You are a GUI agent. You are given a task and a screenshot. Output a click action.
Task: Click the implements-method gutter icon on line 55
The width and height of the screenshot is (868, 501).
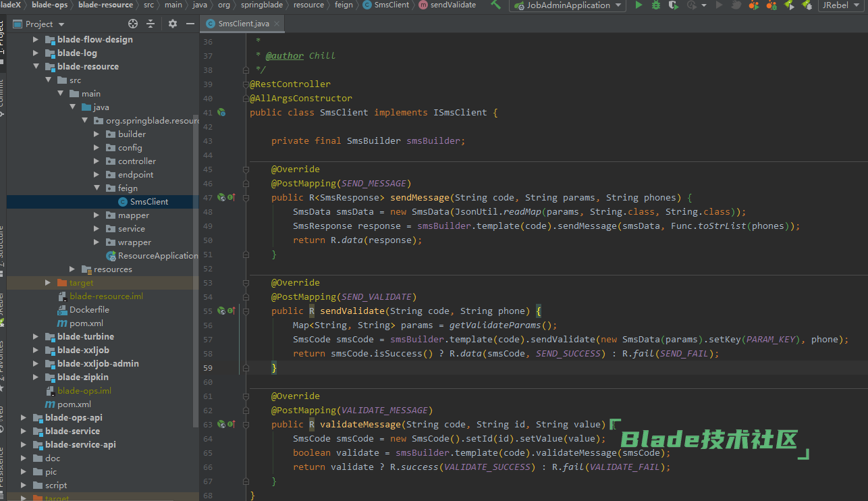[x=231, y=311]
